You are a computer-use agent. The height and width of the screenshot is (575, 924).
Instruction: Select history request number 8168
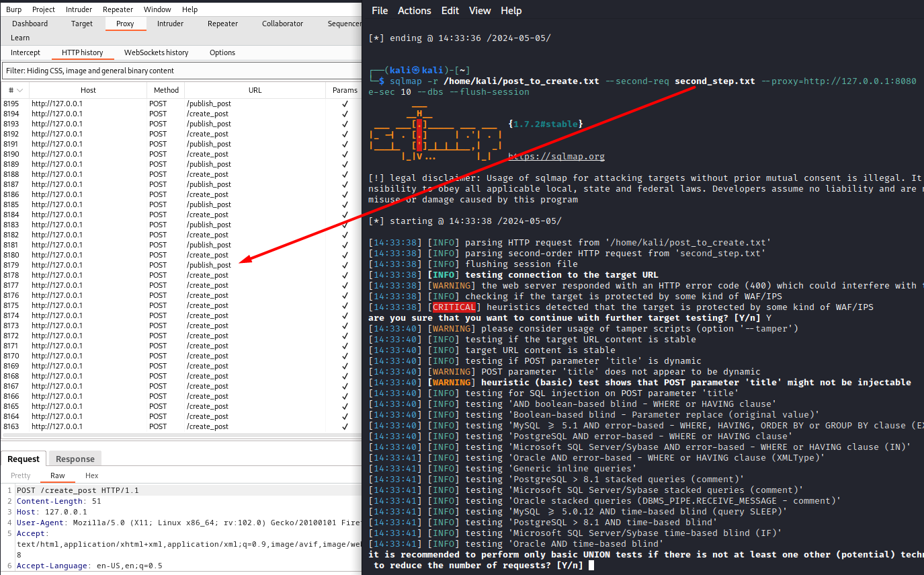pos(181,376)
